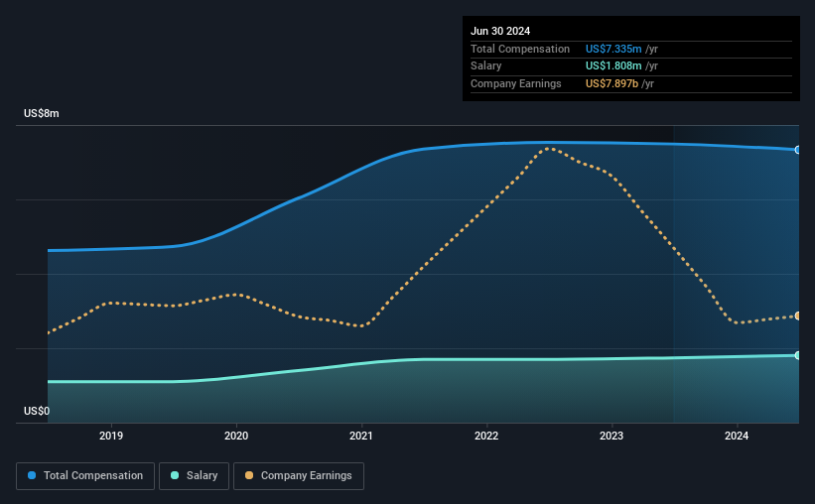Select the 2021 axis label
The height and width of the screenshot is (504, 815).
(x=361, y=436)
